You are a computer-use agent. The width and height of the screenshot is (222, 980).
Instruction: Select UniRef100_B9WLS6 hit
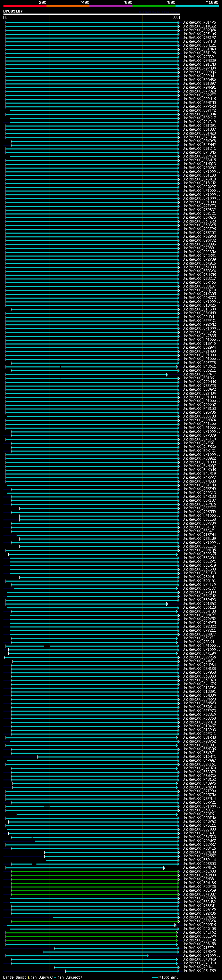click(x=199, y=883)
